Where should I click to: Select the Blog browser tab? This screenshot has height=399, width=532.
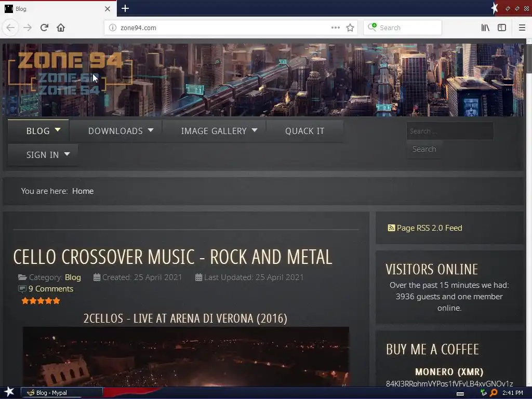[58, 9]
